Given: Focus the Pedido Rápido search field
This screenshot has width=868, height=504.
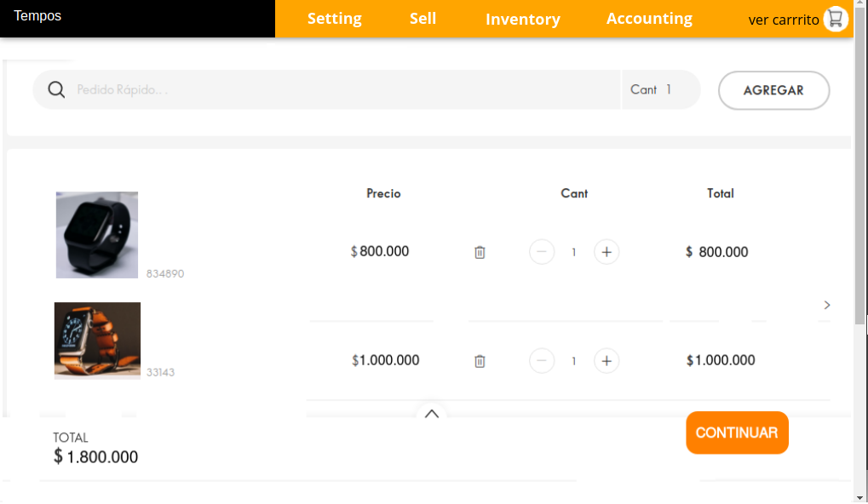Looking at the screenshot, I should [341, 90].
